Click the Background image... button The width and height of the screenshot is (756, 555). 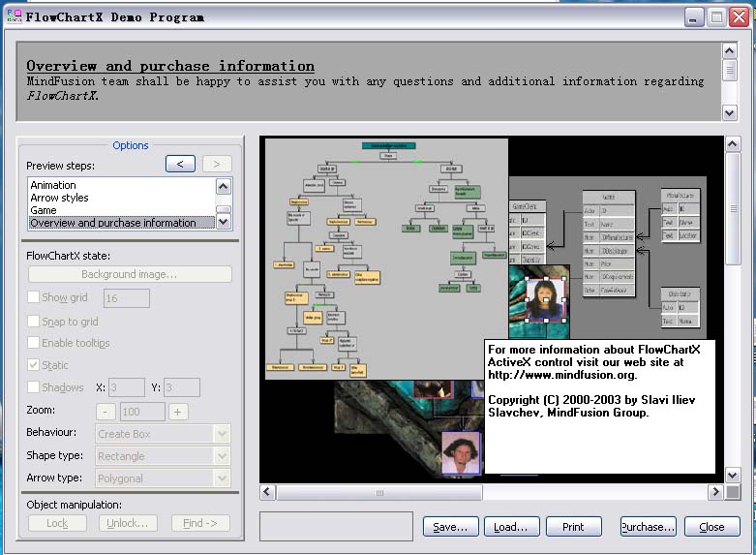pyautogui.click(x=130, y=274)
